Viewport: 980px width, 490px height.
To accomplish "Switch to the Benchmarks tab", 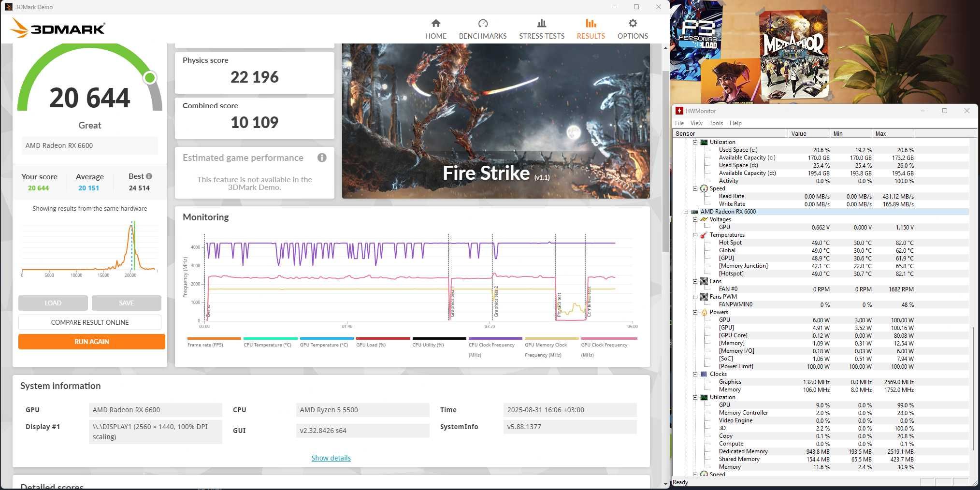I will [x=482, y=29].
